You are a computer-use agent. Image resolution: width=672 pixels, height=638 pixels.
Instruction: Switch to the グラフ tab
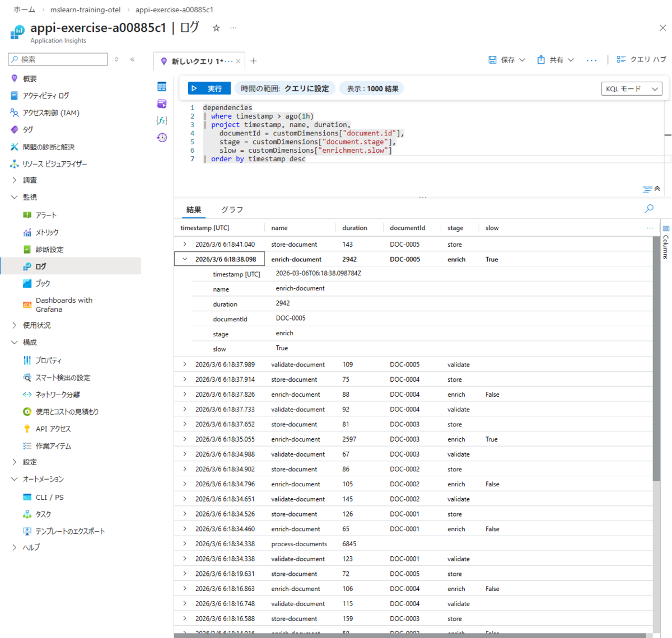pyautogui.click(x=232, y=210)
